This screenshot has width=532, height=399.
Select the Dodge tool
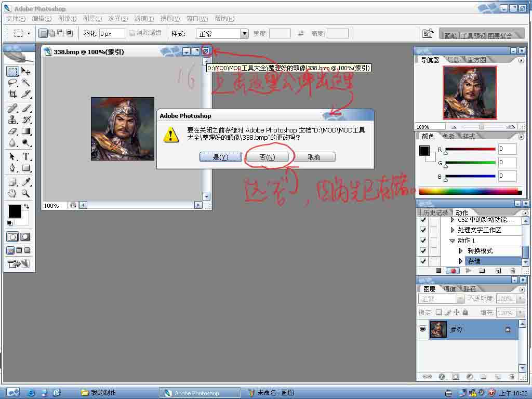(x=26, y=142)
